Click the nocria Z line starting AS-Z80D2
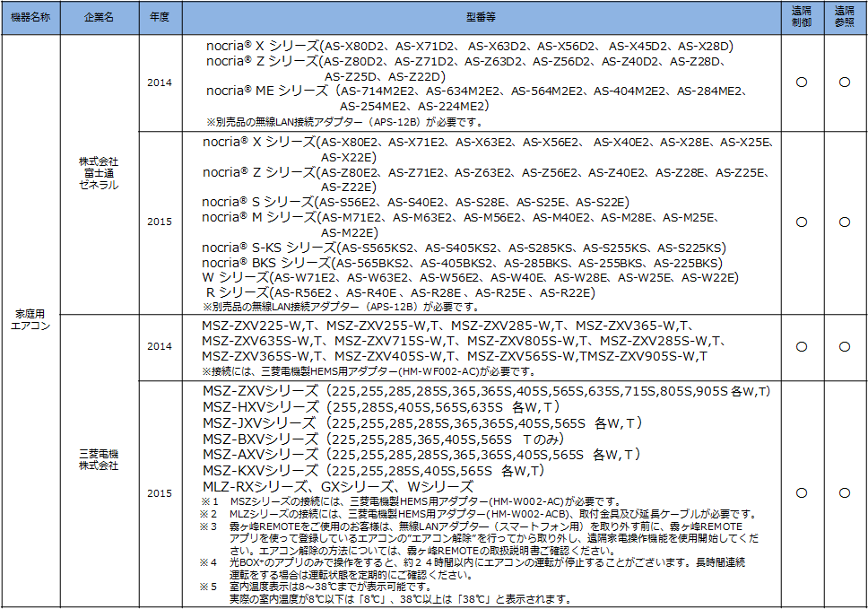868x609 pixels. point(466,61)
